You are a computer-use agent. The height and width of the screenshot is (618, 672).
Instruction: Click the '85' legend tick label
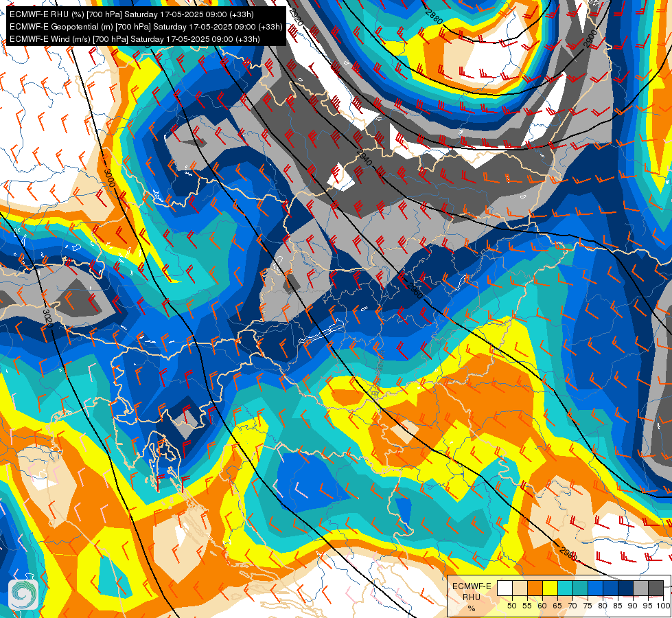[617, 606]
